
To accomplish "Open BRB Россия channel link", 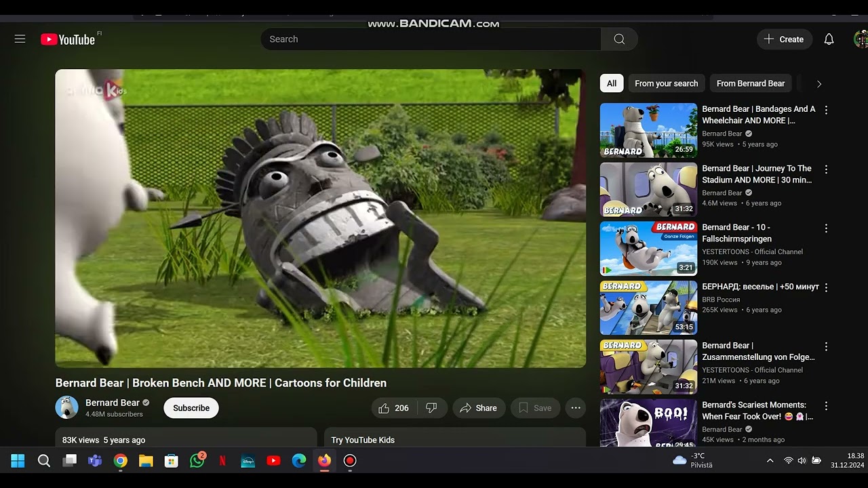I will (721, 299).
